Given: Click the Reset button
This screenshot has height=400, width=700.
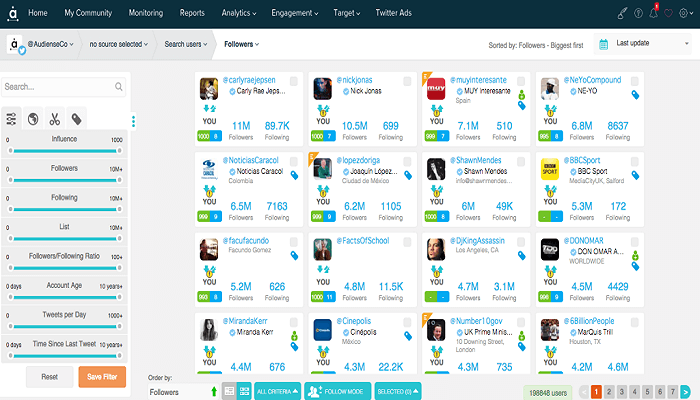Looking at the screenshot, I should click(50, 377).
